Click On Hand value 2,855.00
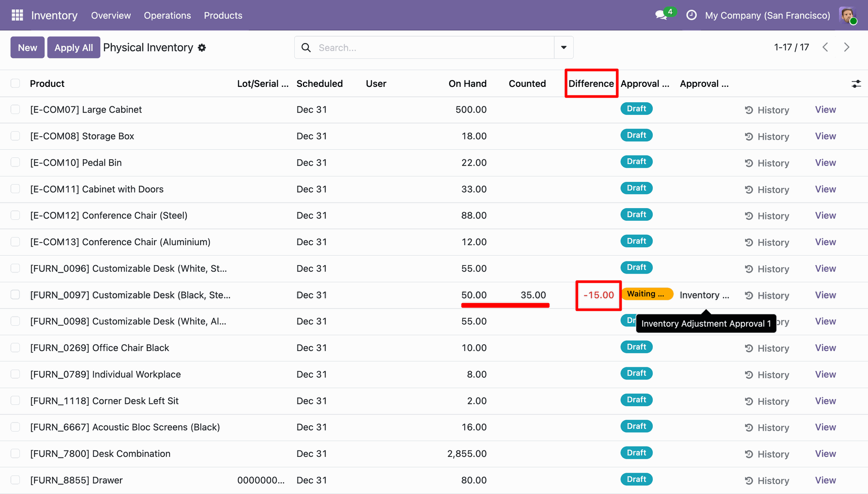The height and width of the screenshot is (494, 868). [467, 454]
